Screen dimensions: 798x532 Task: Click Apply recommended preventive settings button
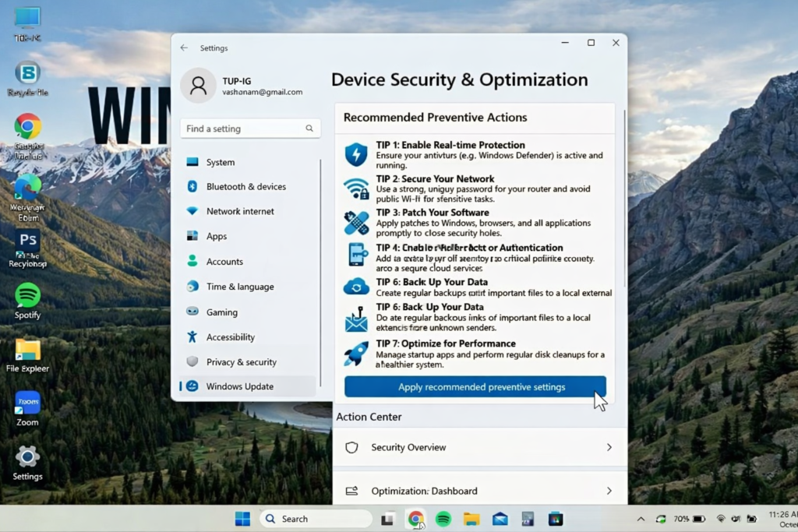point(475,387)
